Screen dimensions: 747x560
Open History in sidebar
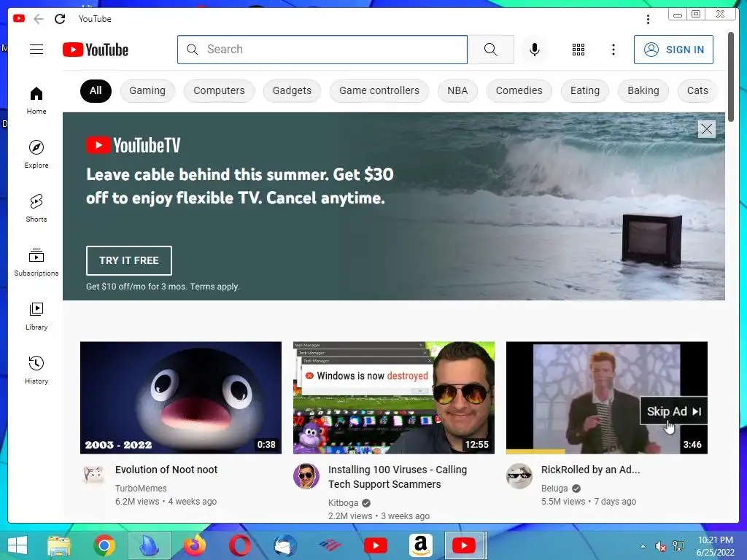tap(36, 370)
